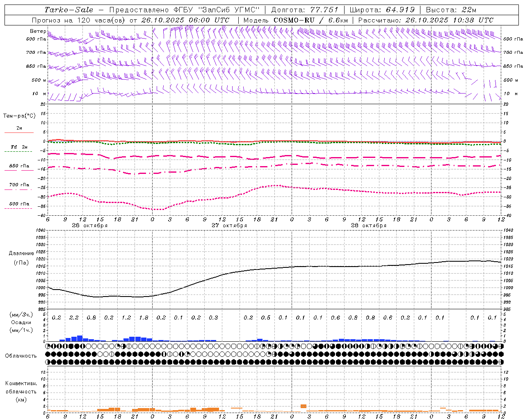Click the 'Давление' pressure panel label

(21, 253)
